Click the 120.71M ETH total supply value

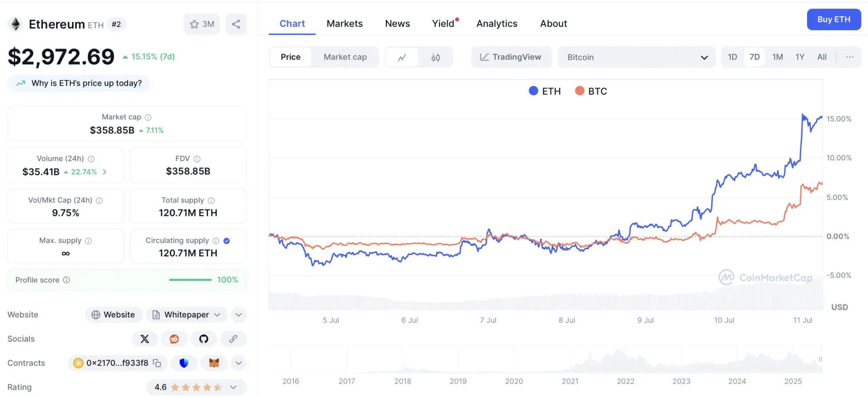coord(188,213)
